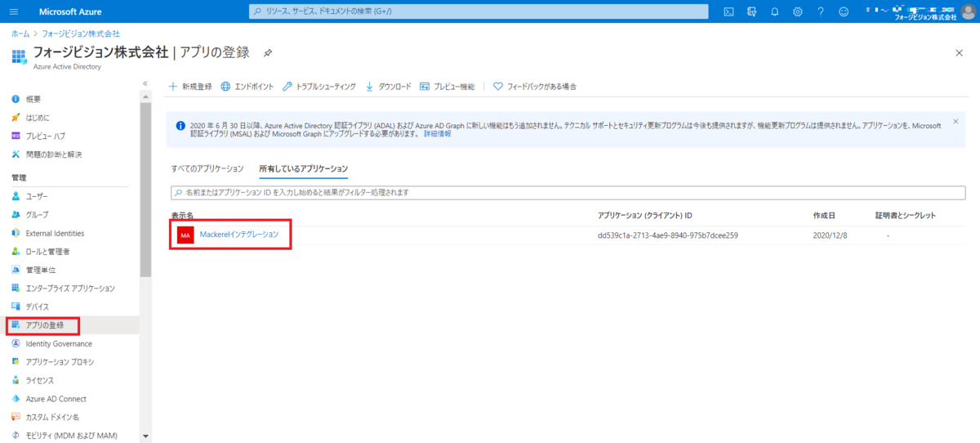This screenshot has width=980, height=443.
Task: Open the help question mark
Action: (820, 11)
